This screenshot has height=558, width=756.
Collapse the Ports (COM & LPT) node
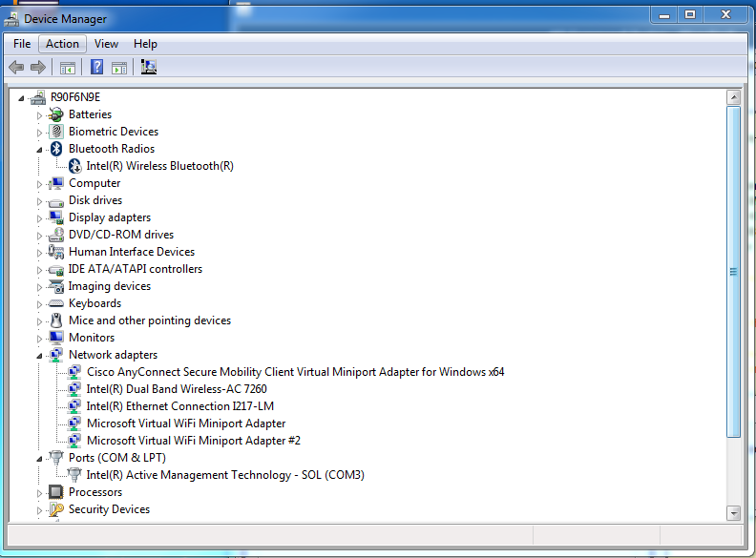39,459
